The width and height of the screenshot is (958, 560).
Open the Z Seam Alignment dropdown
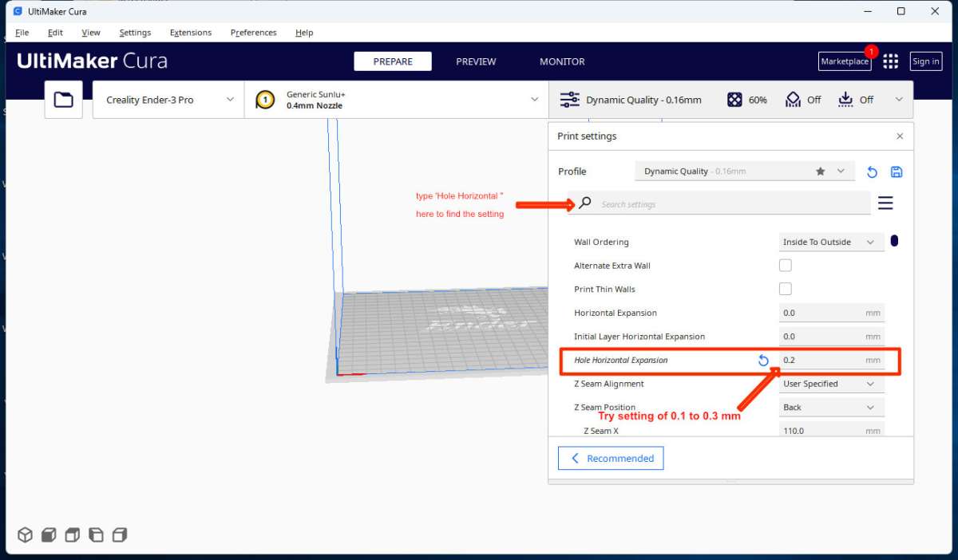click(832, 384)
